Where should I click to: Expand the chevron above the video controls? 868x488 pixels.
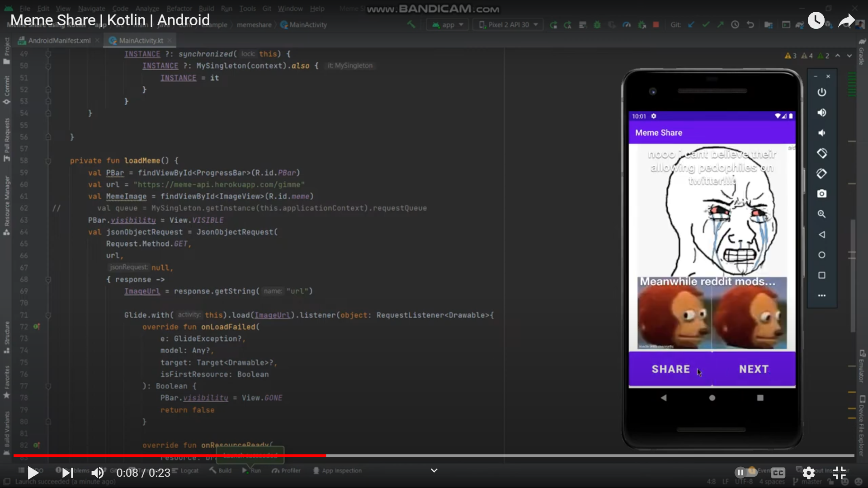click(x=434, y=470)
